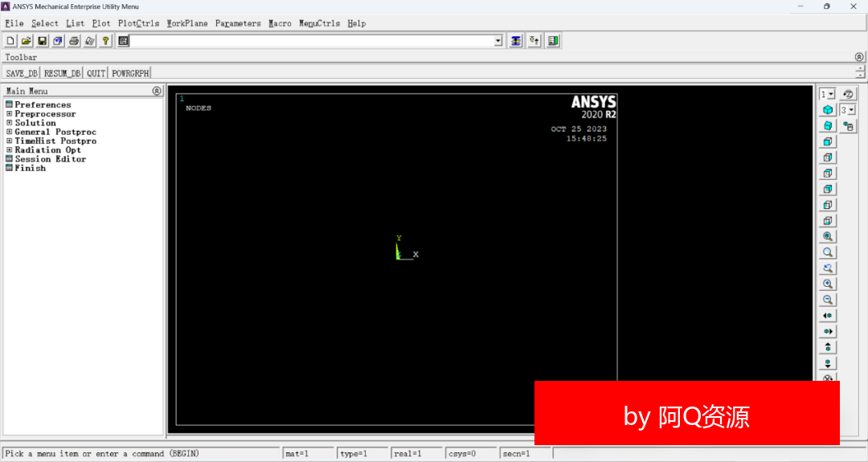Click the POWRGRPH button
868x462 pixels.
[130, 73]
